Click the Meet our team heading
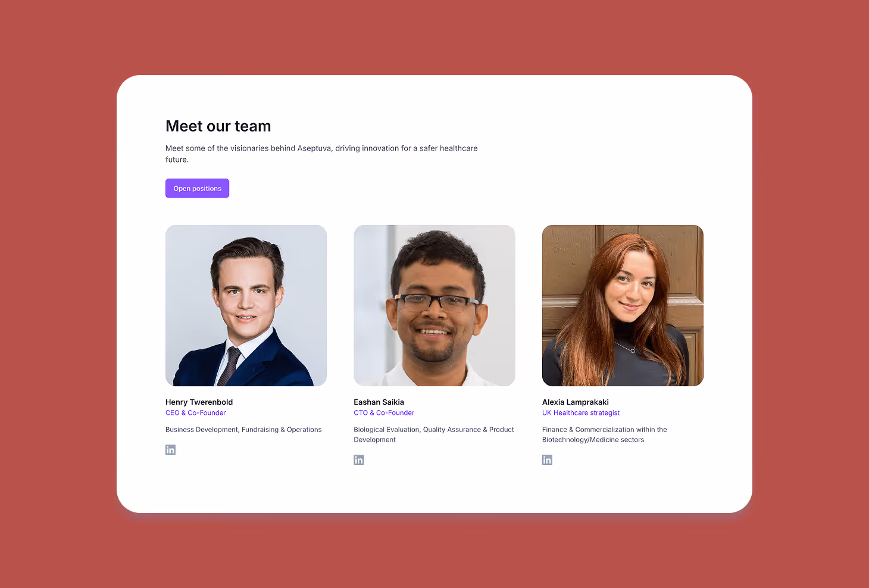 pyautogui.click(x=218, y=126)
